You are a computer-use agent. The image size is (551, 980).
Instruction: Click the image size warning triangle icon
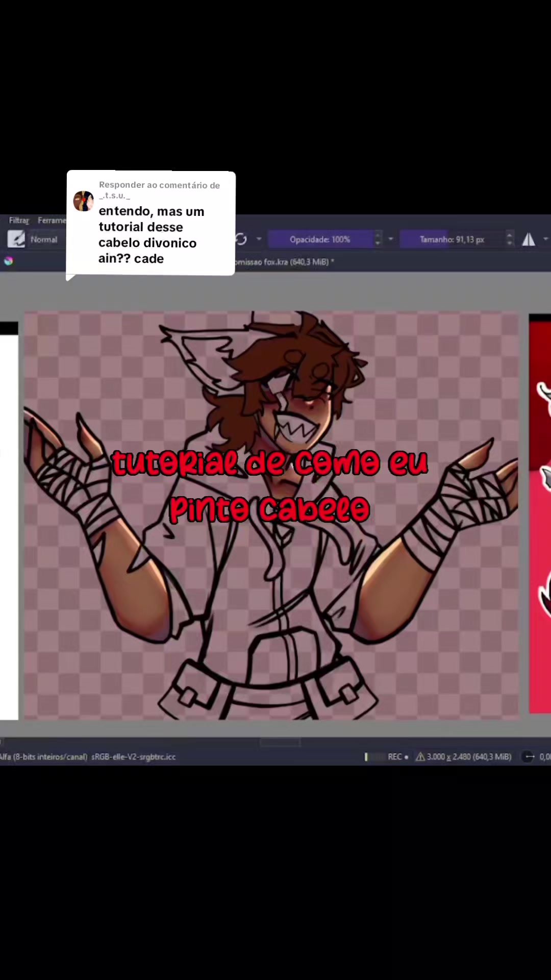(x=420, y=756)
